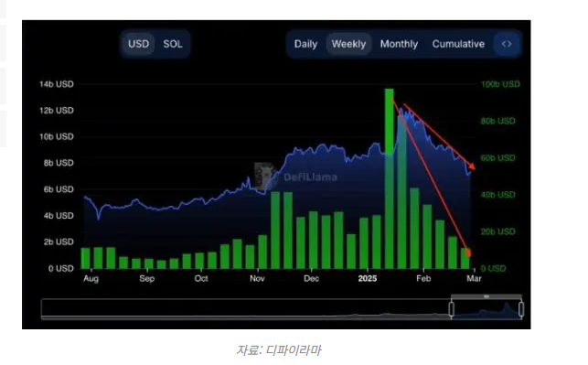Click the right range slider handle
The image size is (588, 365).
click(521, 308)
